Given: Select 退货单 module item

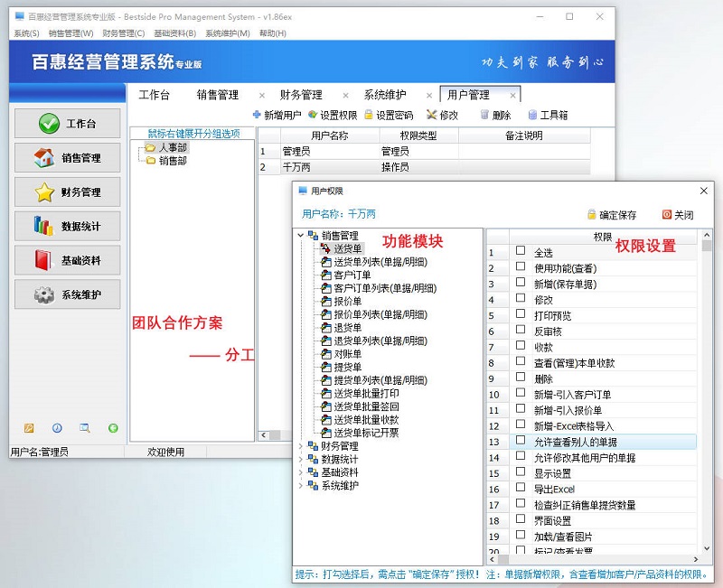Looking at the screenshot, I should pyautogui.click(x=342, y=328).
